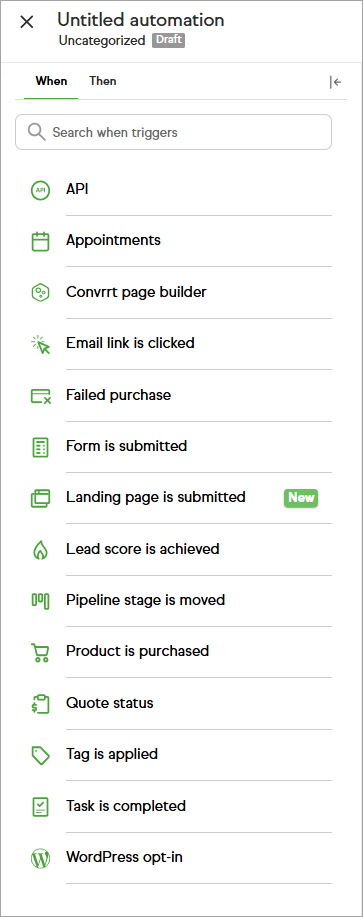
Task: Select Landing page is submitted trigger
Action: tap(181, 498)
